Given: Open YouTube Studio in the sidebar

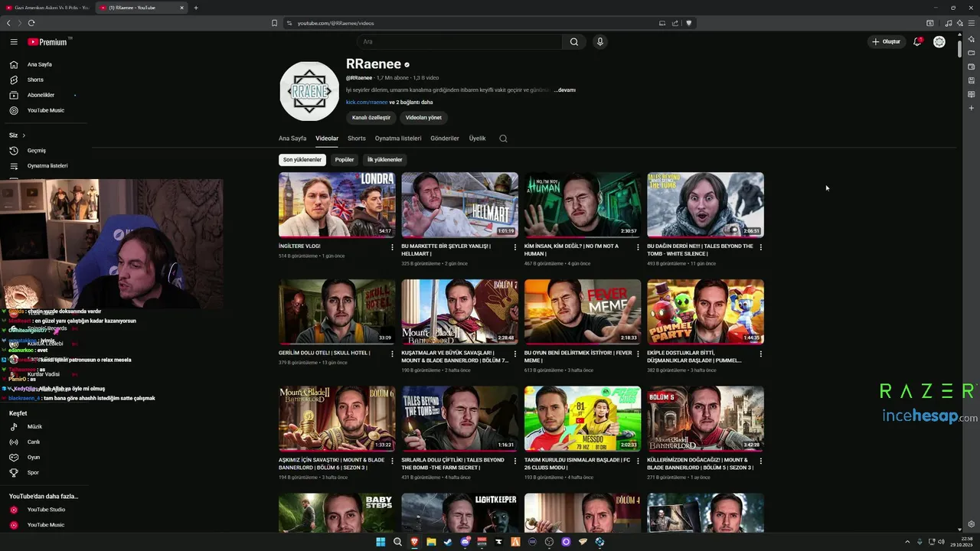Looking at the screenshot, I should (x=46, y=510).
